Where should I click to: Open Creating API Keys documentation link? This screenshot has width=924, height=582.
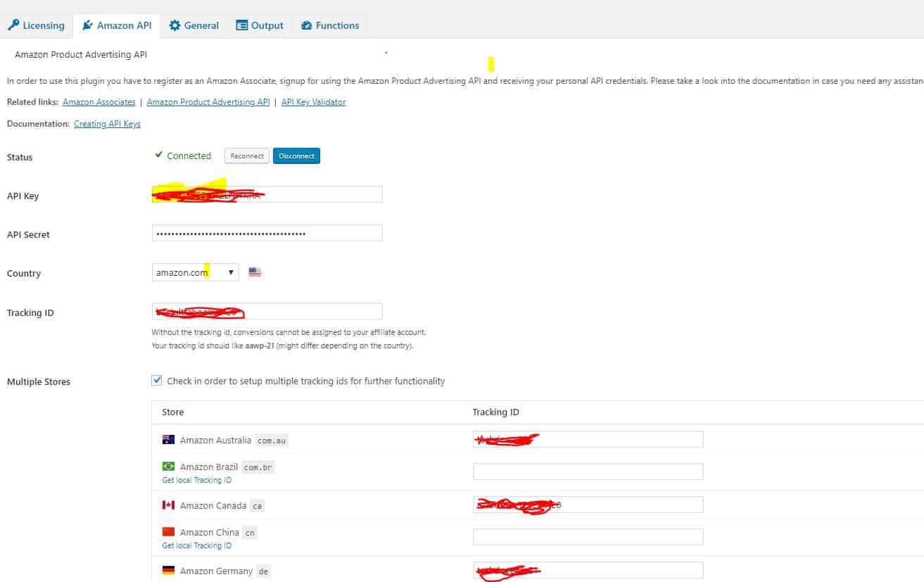(x=107, y=124)
